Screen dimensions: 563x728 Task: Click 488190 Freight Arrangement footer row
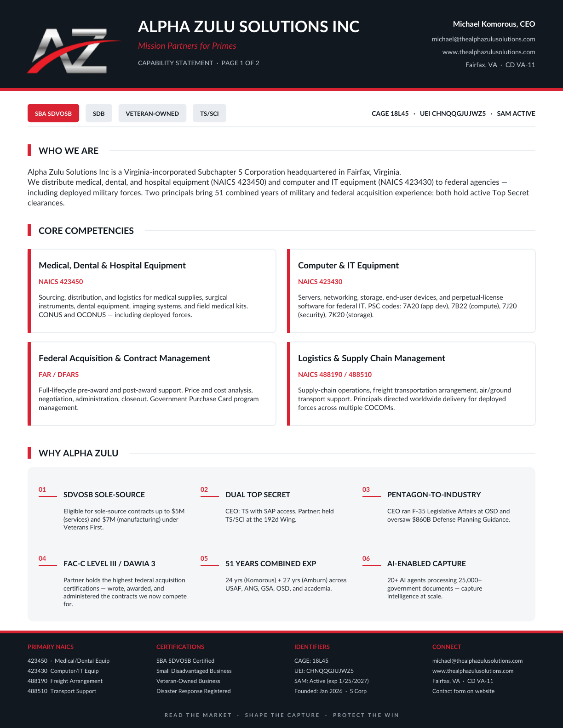(65, 681)
